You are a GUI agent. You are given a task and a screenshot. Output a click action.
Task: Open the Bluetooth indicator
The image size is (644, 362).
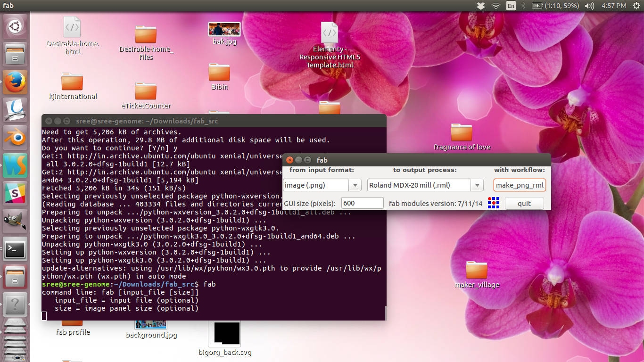click(523, 6)
